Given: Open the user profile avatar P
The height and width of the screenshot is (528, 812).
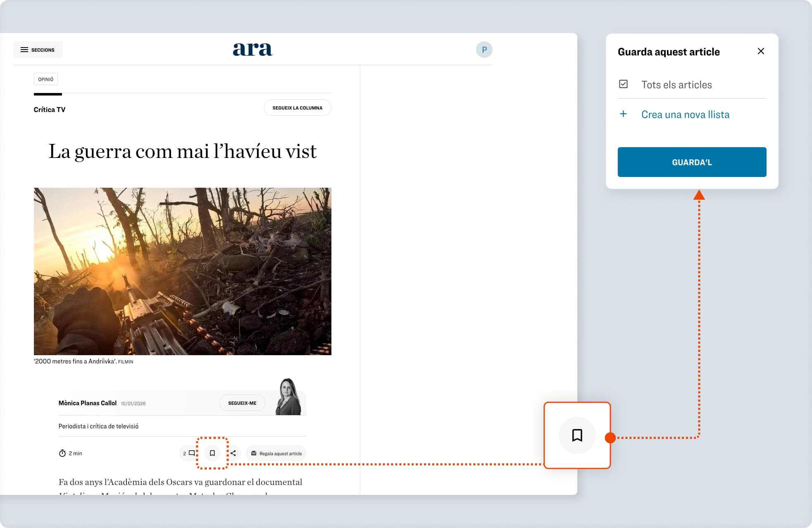Looking at the screenshot, I should [x=484, y=50].
